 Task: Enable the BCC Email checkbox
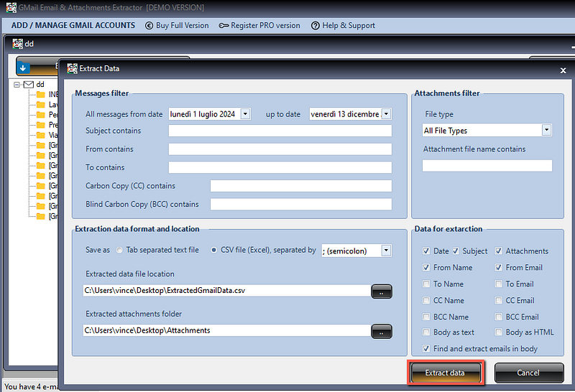click(x=499, y=317)
